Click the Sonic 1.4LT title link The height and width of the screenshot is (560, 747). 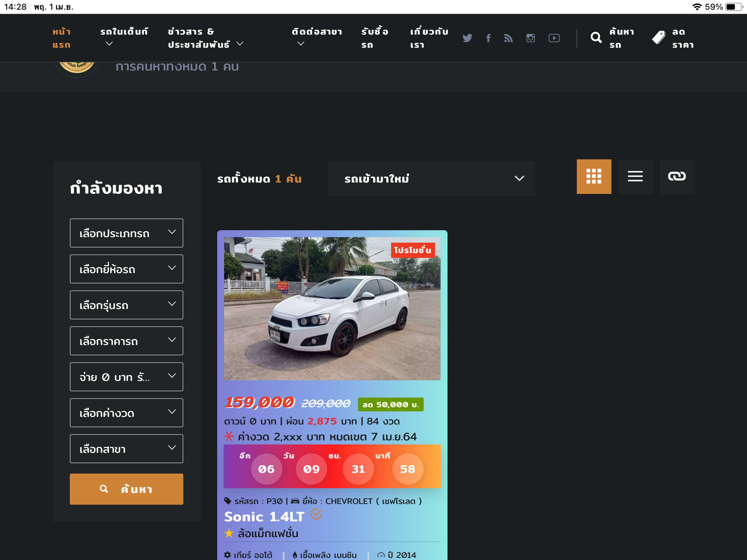click(x=265, y=517)
